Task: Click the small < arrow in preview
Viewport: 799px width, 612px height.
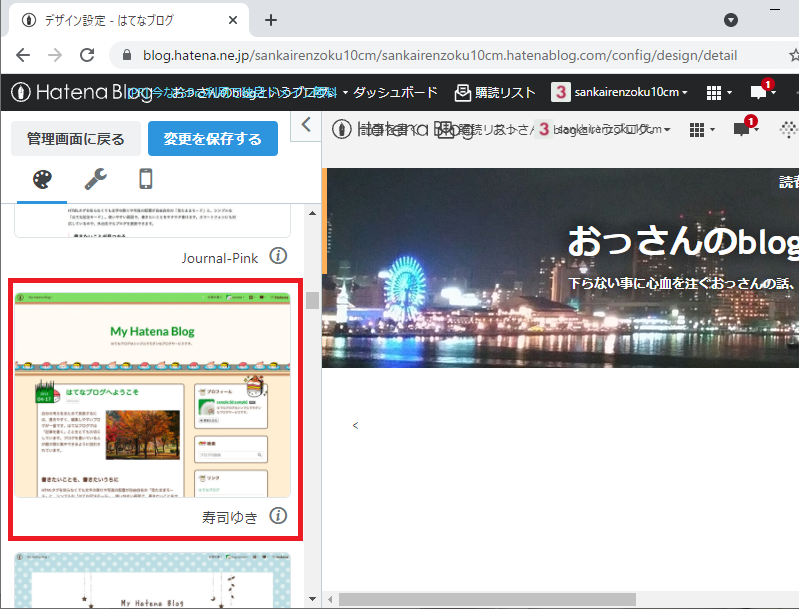Action: [x=355, y=425]
